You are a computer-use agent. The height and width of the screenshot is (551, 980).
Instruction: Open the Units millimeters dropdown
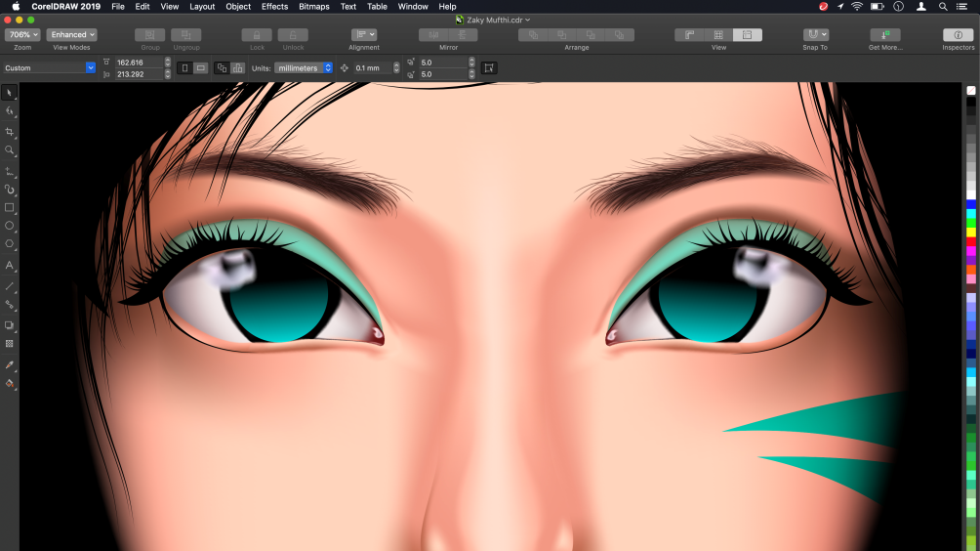coord(304,68)
